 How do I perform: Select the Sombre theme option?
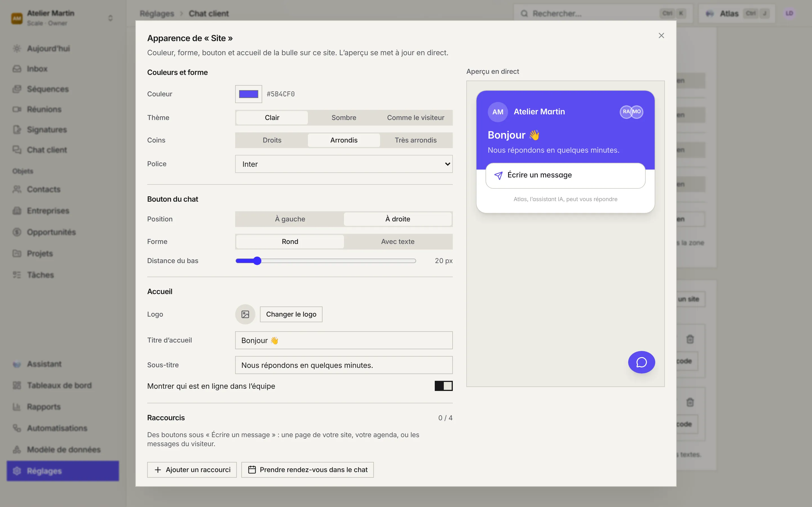[x=344, y=118]
